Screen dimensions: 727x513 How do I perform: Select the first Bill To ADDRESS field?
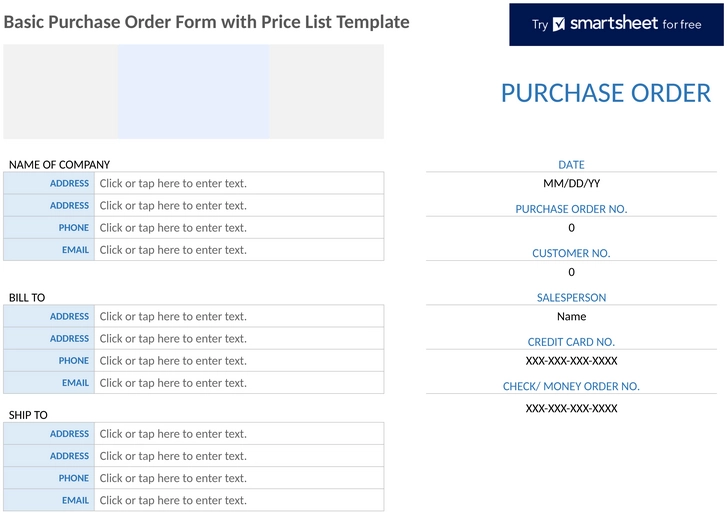coord(239,316)
